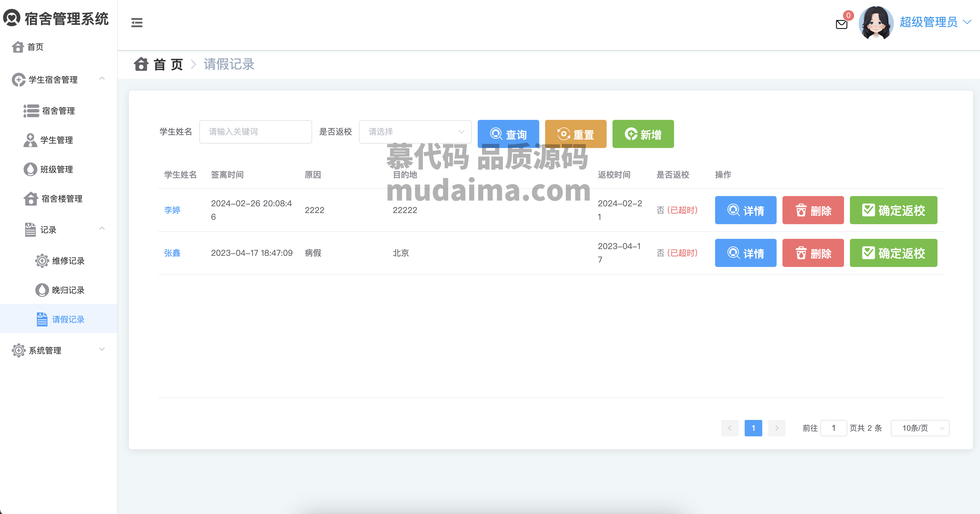Click the 学生姓名 column header
980x514 pixels.
coord(180,175)
